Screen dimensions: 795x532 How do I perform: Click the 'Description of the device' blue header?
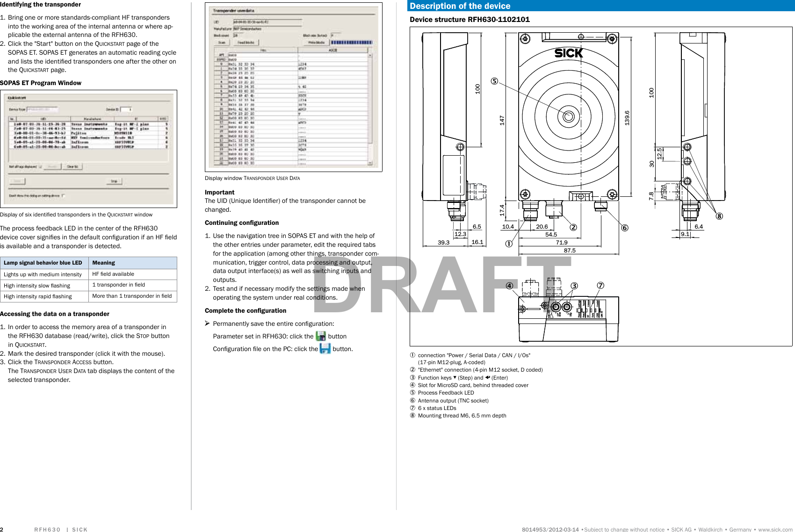(x=601, y=6)
